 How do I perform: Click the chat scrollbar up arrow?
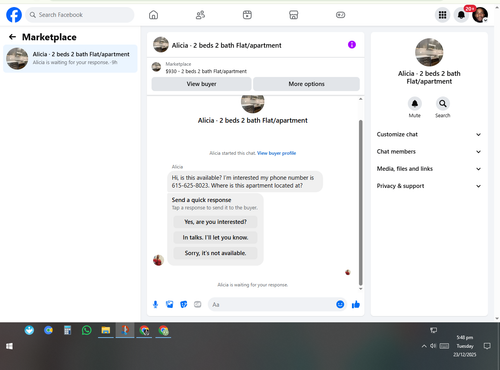[360, 99]
